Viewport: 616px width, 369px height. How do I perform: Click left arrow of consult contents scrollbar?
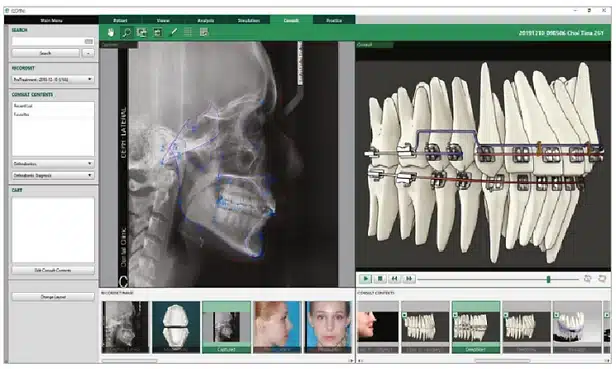tap(360, 360)
